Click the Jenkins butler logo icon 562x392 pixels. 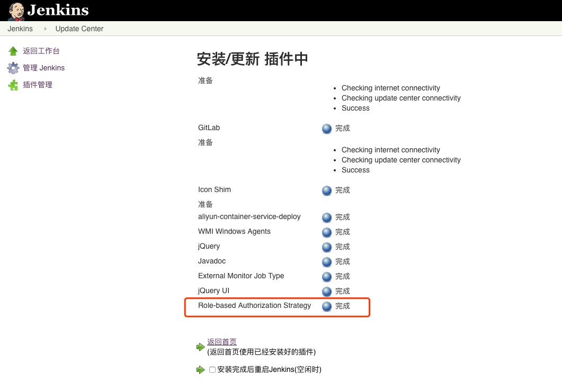point(16,11)
